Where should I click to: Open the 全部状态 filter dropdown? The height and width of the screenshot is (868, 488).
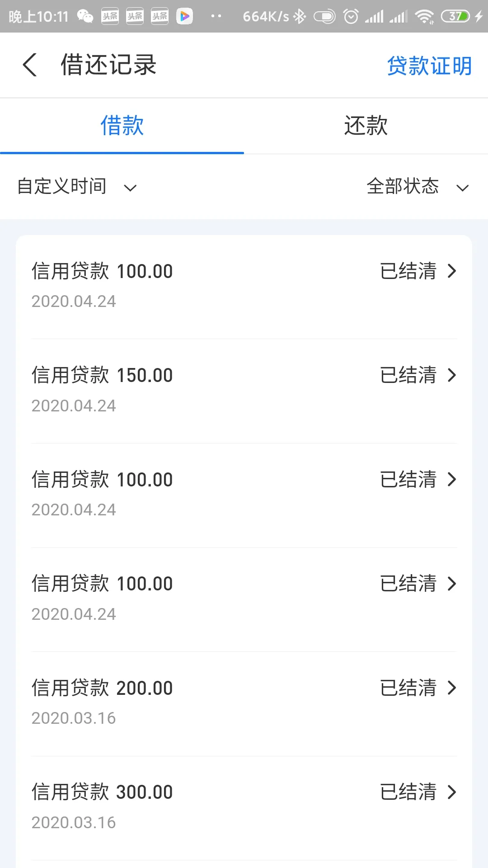coord(417,186)
